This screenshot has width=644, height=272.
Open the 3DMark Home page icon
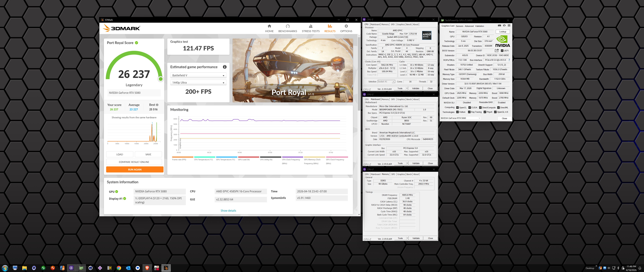pyautogui.click(x=269, y=26)
